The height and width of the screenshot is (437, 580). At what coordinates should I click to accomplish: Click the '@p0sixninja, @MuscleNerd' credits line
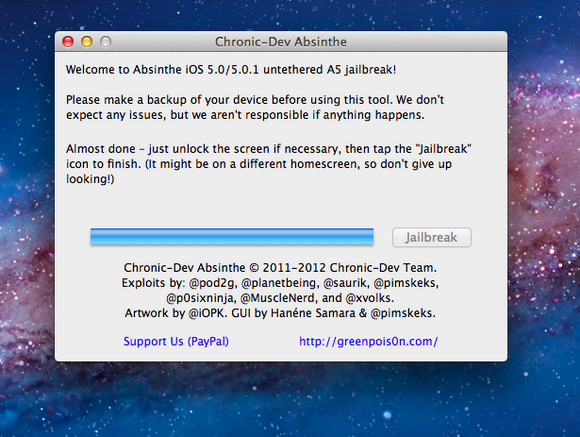pos(280,298)
